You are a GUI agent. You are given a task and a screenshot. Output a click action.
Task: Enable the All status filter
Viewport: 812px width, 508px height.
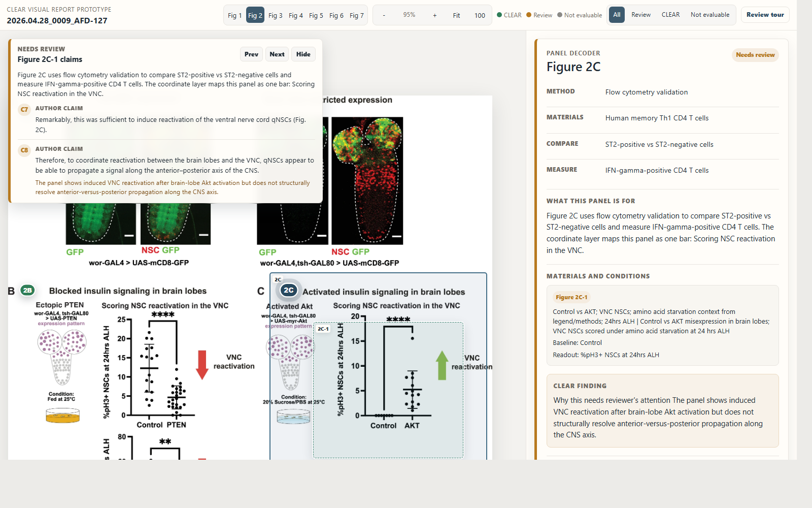(617, 15)
